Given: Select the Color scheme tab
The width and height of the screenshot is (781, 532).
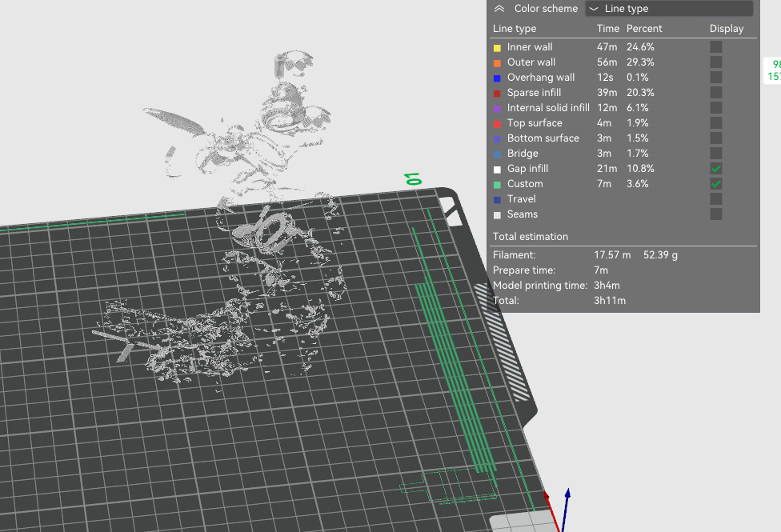Looking at the screenshot, I should point(548,8).
